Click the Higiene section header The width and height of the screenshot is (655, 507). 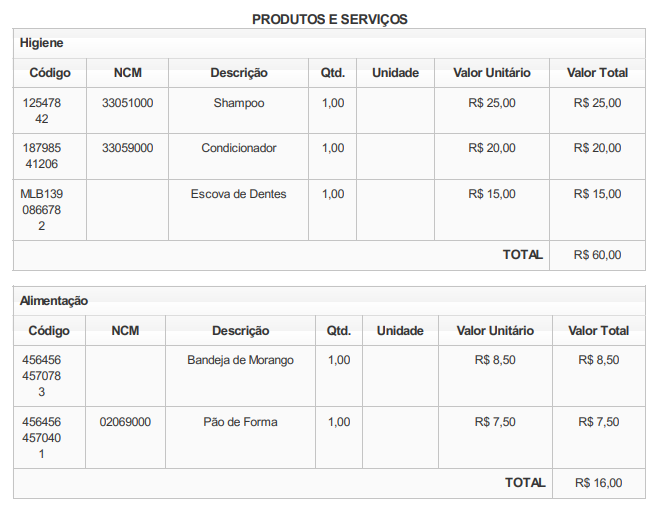point(41,43)
